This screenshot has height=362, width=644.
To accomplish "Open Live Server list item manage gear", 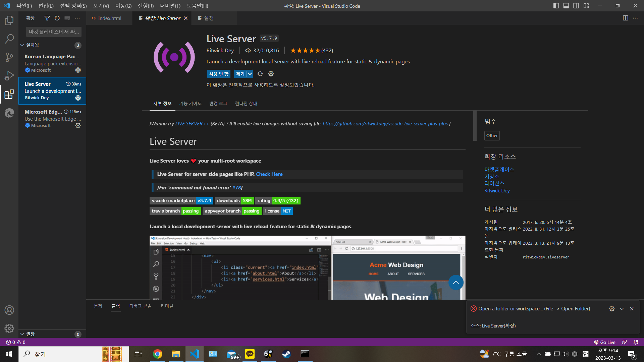I will pyautogui.click(x=78, y=98).
